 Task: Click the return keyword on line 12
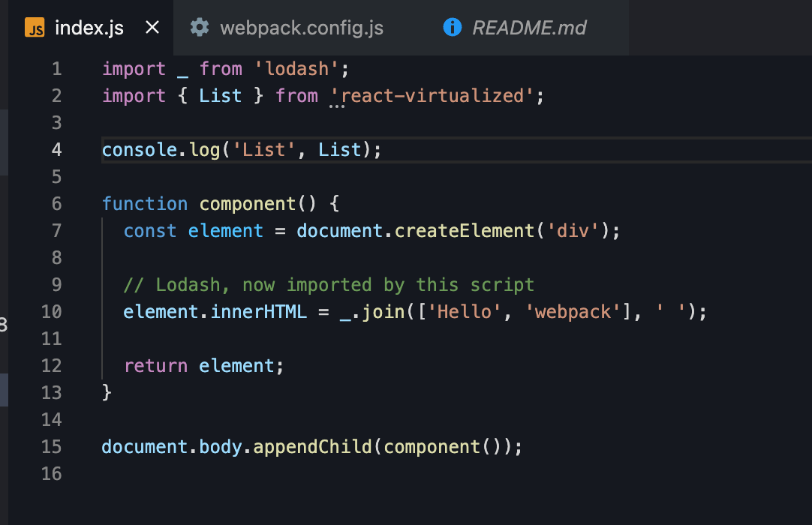click(155, 366)
